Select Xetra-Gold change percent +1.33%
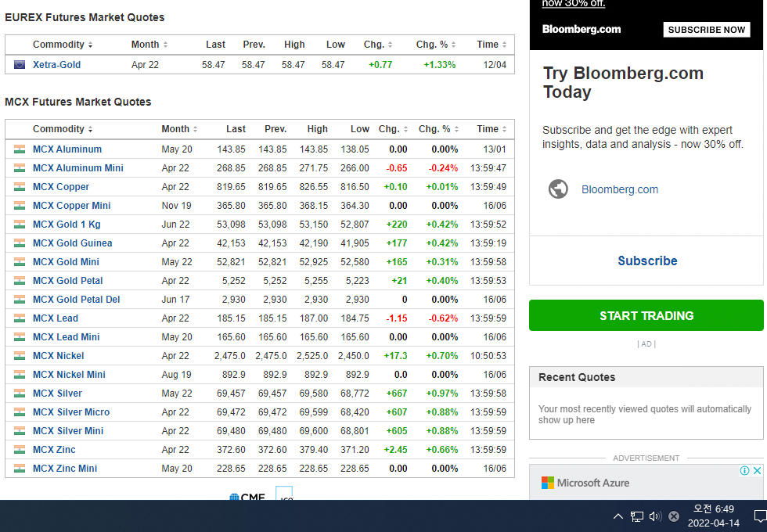This screenshot has height=532, width=767. tap(439, 64)
